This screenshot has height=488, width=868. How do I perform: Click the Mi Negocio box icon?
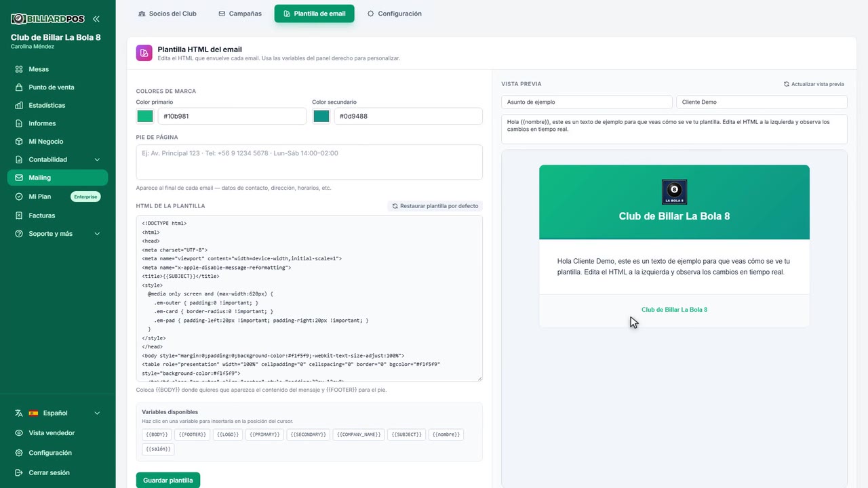[19, 142]
